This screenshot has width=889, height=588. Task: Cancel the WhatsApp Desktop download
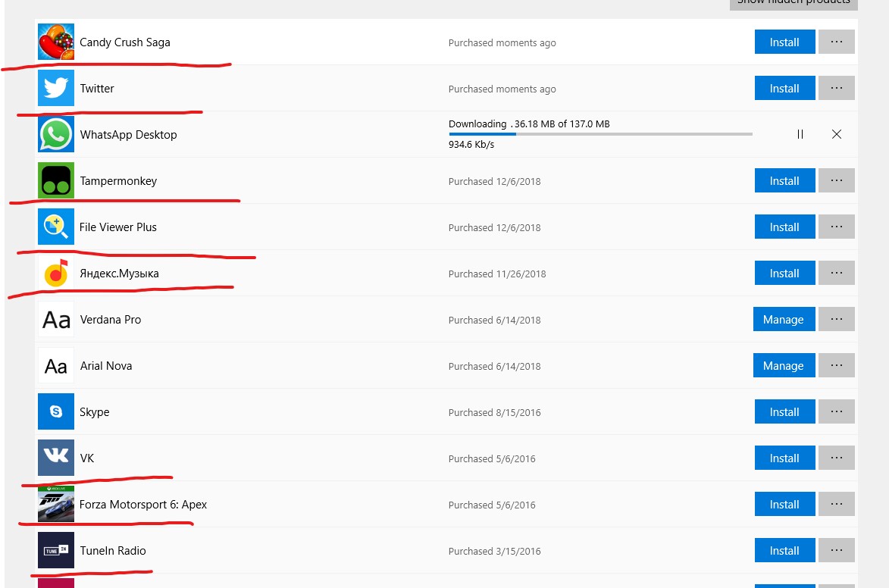(836, 134)
